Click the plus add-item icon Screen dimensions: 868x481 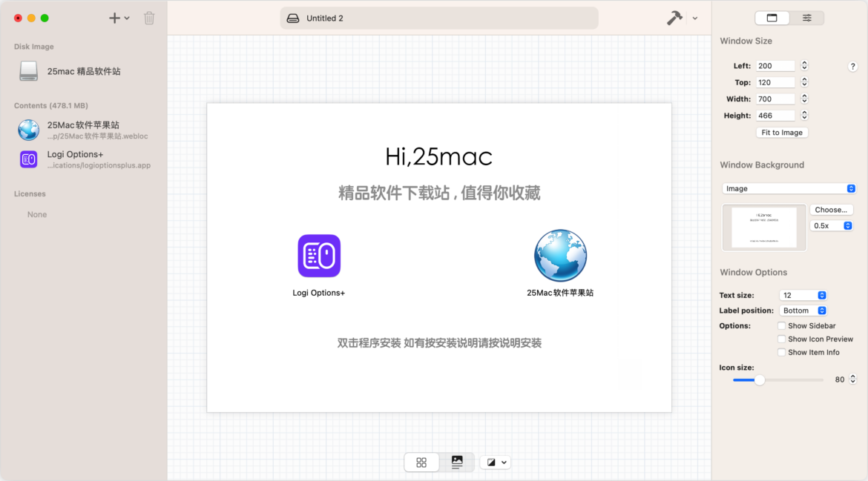[114, 19]
